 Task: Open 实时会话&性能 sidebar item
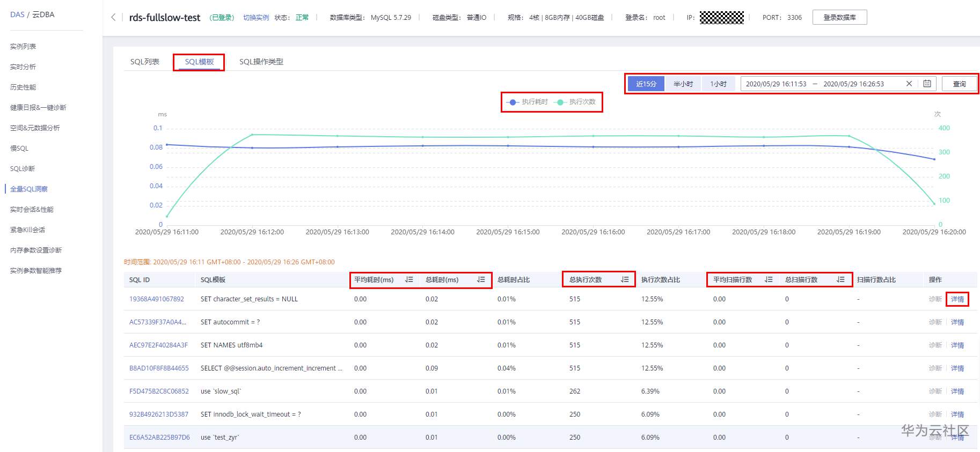click(32, 210)
